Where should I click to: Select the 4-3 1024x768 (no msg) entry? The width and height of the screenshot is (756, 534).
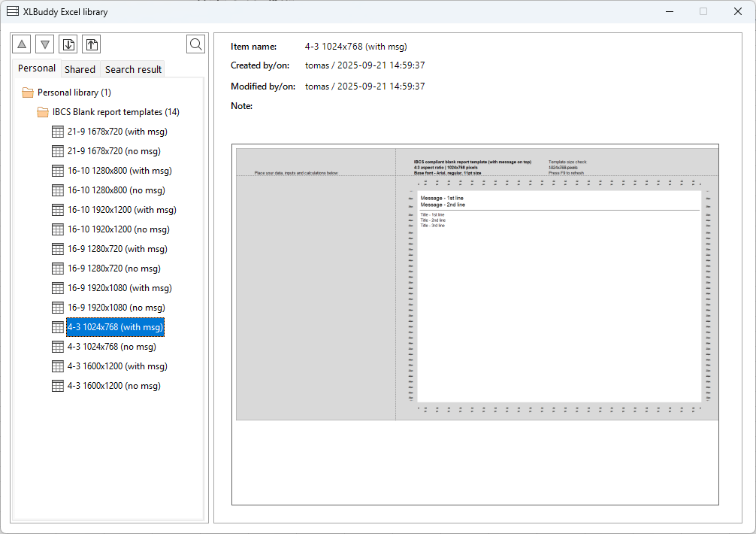click(111, 347)
